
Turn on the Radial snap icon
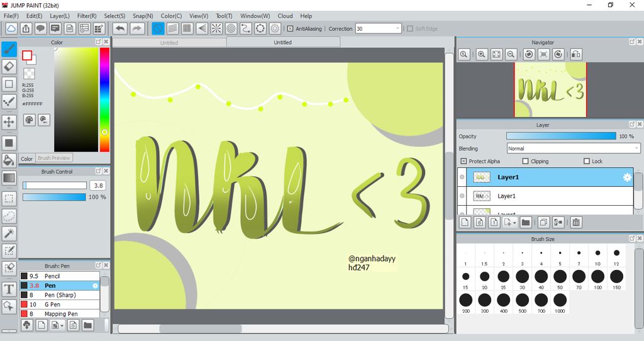pos(216,28)
